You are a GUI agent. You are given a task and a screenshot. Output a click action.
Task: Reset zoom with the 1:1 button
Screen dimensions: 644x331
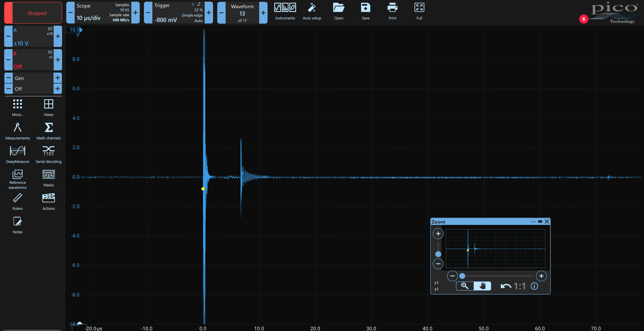click(520, 286)
